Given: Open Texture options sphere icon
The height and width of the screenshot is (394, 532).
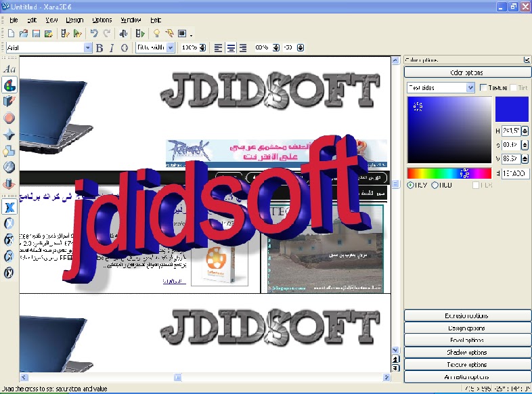Looking at the screenshot, I should [9, 167].
